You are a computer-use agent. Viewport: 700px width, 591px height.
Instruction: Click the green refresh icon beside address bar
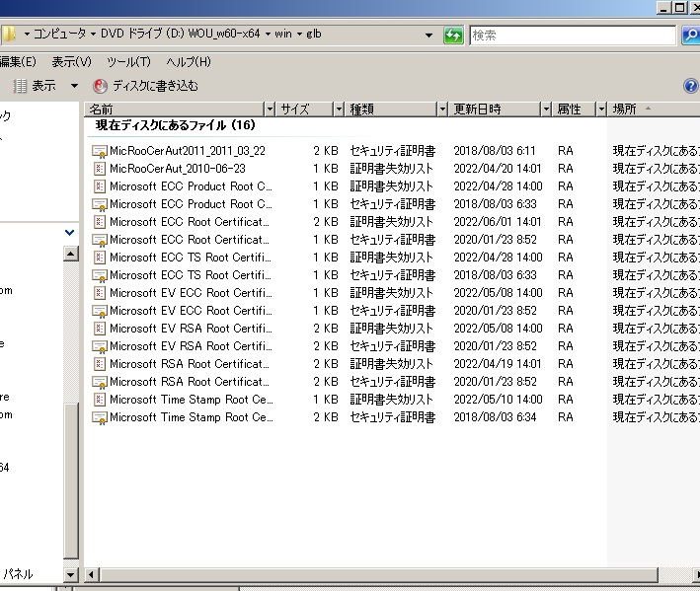[x=453, y=35]
